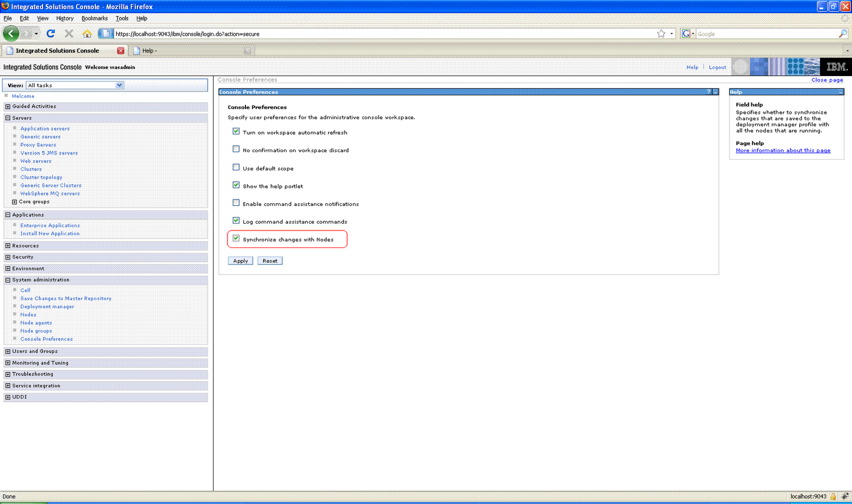Image resolution: width=852 pixels, height=504 pixels.
Task: Open Application servers link
Action: coord(45,129)
